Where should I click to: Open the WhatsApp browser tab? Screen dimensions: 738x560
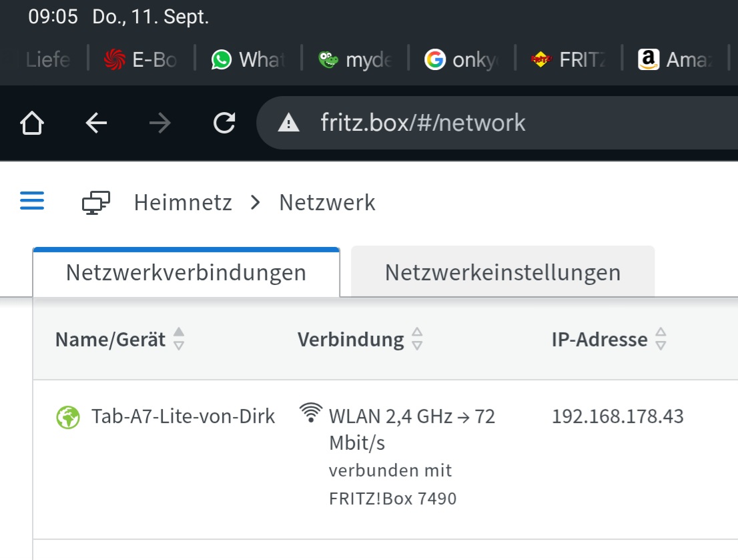pyautogui.click(x=248, y=60)
